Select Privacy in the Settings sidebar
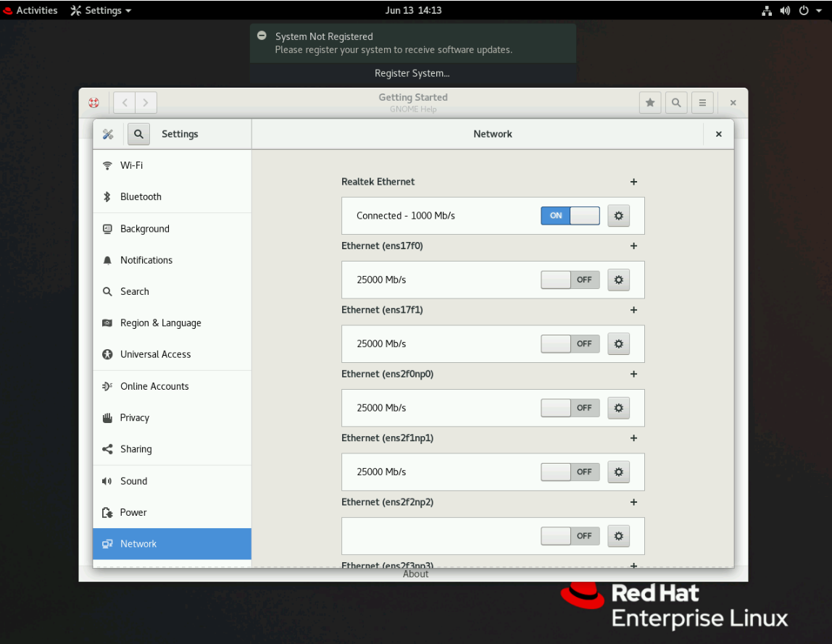832x644 pixels. (135, 417)
